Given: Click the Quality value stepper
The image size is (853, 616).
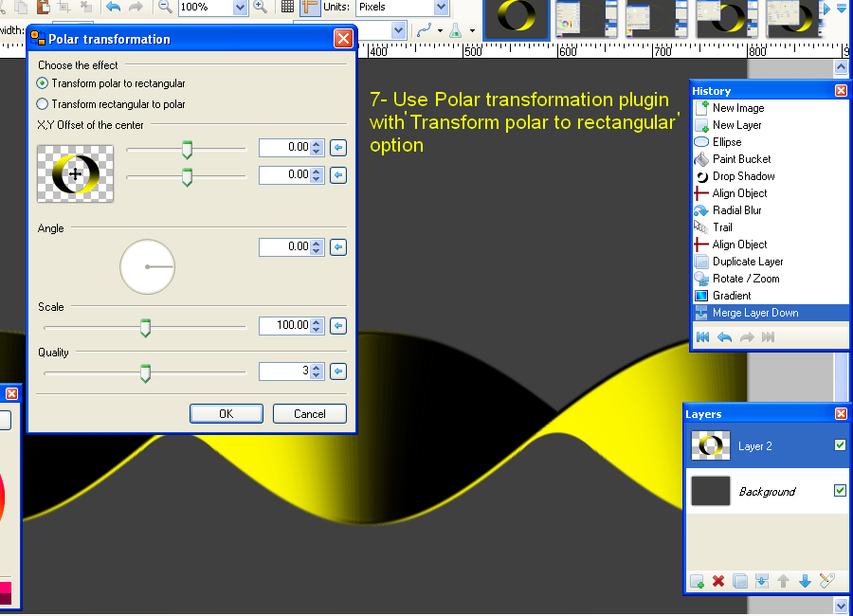Looking at the screenshot, I should (317, 371).
